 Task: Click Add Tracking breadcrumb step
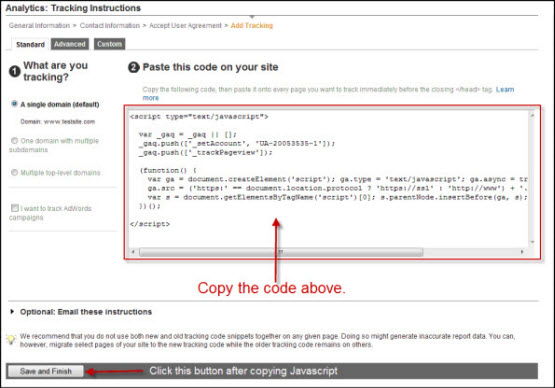pos(252,25)
